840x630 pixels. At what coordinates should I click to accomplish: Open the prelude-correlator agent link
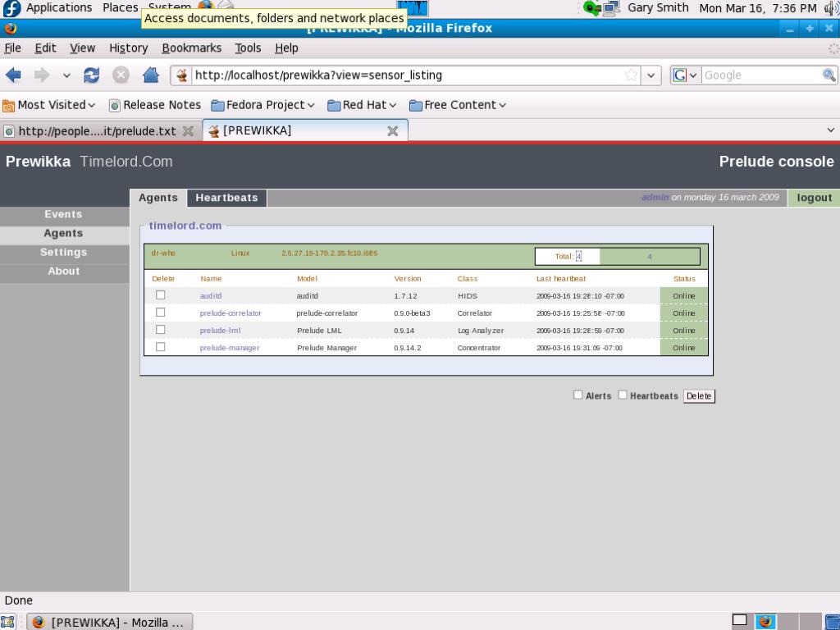[231, 313]
